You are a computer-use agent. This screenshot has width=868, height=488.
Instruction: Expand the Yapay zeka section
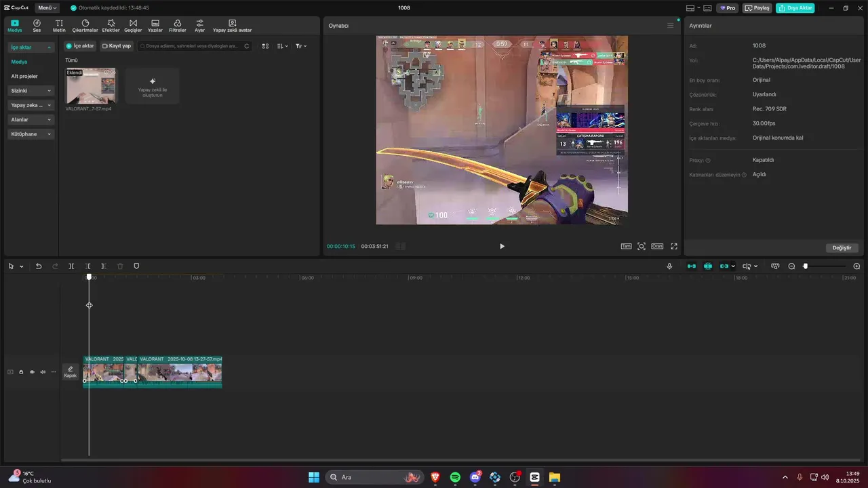(31, 105)
